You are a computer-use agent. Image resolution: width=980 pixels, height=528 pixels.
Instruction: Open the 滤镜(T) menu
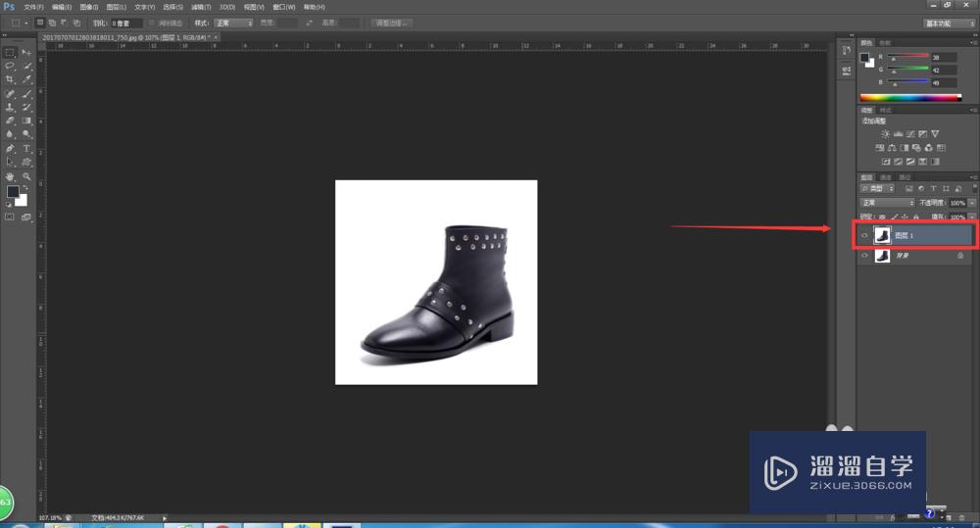[x=202, y=7]
